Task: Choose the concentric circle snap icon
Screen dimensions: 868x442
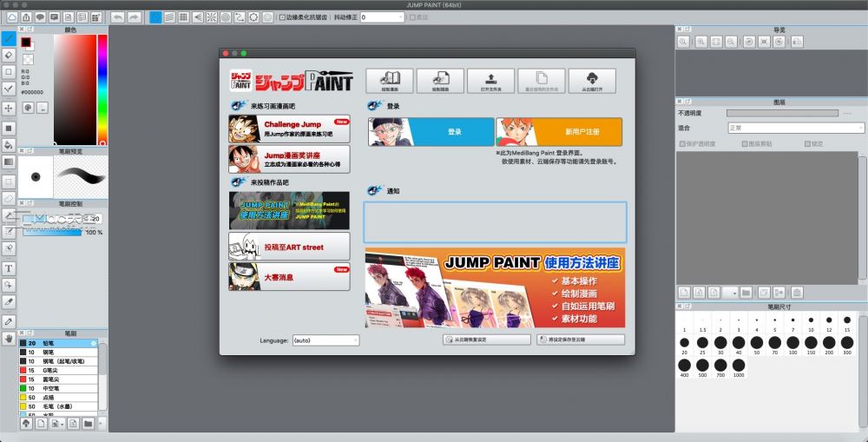Action: click(x=226, y=17)
